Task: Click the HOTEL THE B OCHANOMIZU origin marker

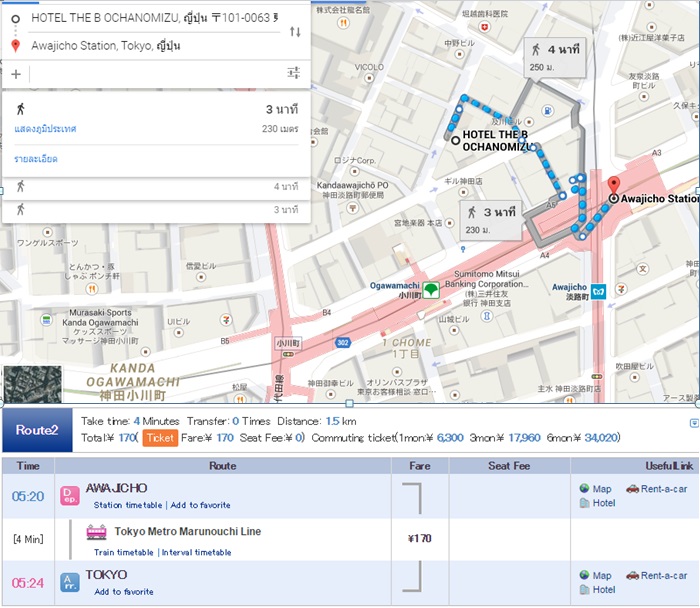Action: 455,140
